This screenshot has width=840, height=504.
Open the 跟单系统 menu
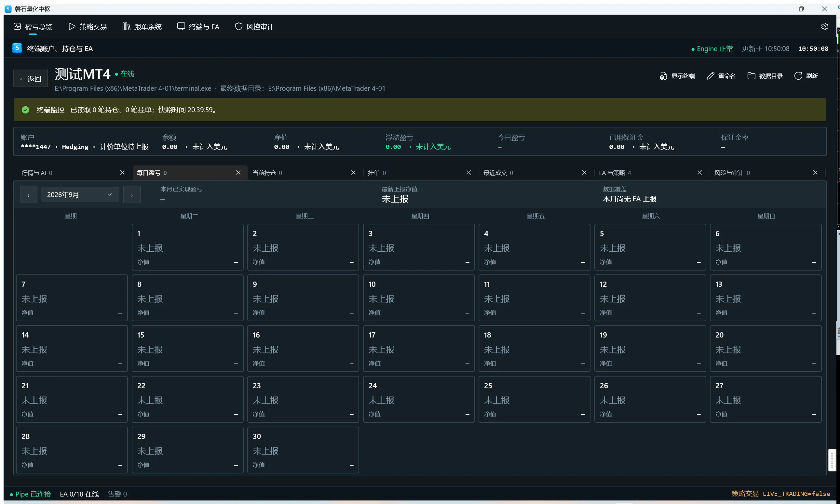(x=142, y=27)
